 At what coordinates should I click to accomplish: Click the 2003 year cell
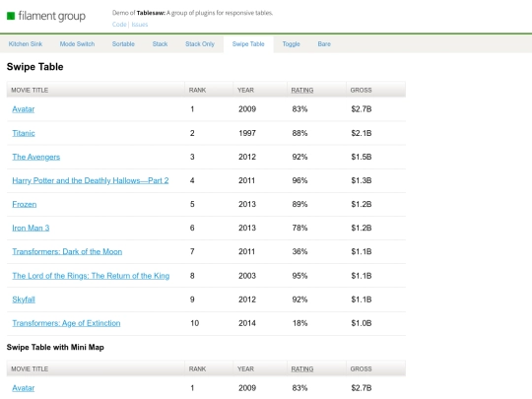[x=247, y=276]
